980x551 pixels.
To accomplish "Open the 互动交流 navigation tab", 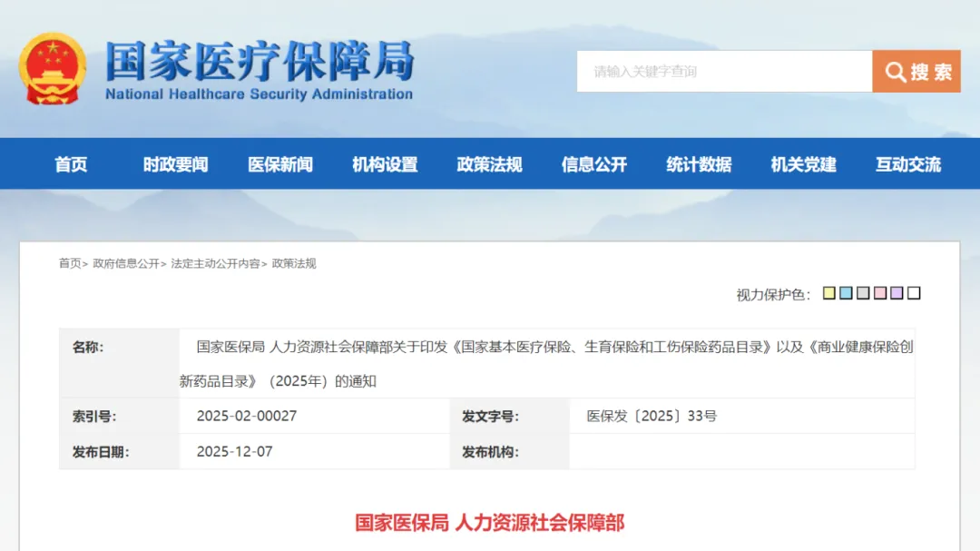I will [908, 164].
